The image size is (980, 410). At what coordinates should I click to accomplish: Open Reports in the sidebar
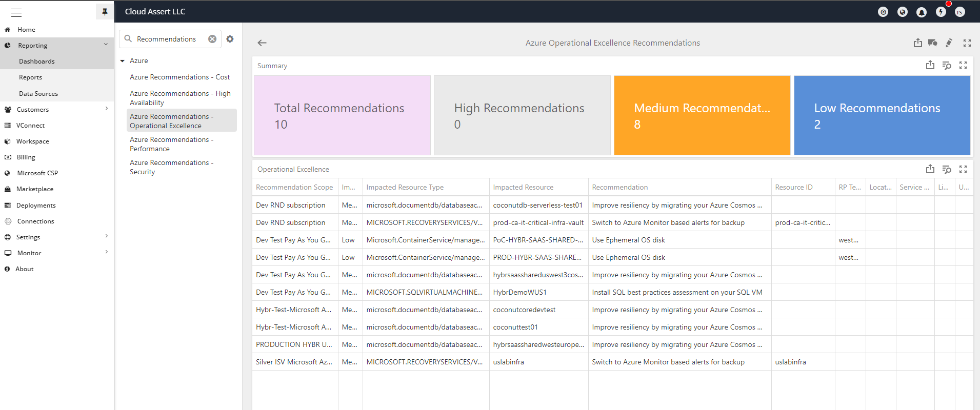click(x=30, y=77)
